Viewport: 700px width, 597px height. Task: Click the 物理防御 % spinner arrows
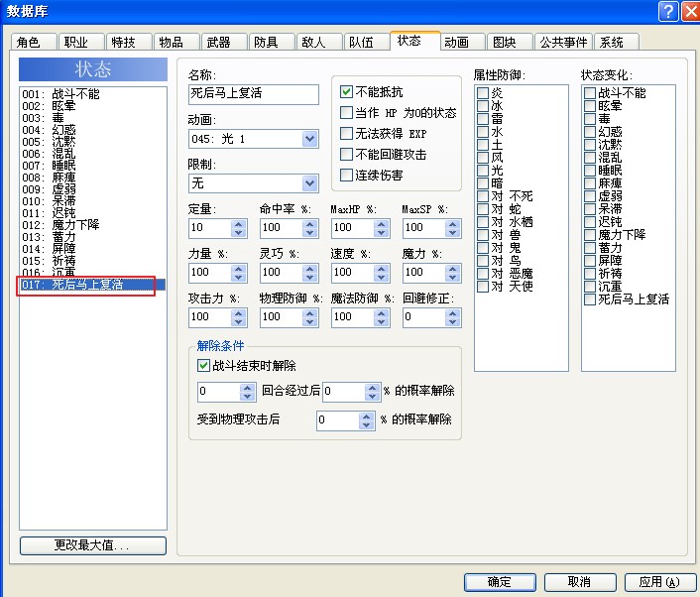[x=309, y=317]
